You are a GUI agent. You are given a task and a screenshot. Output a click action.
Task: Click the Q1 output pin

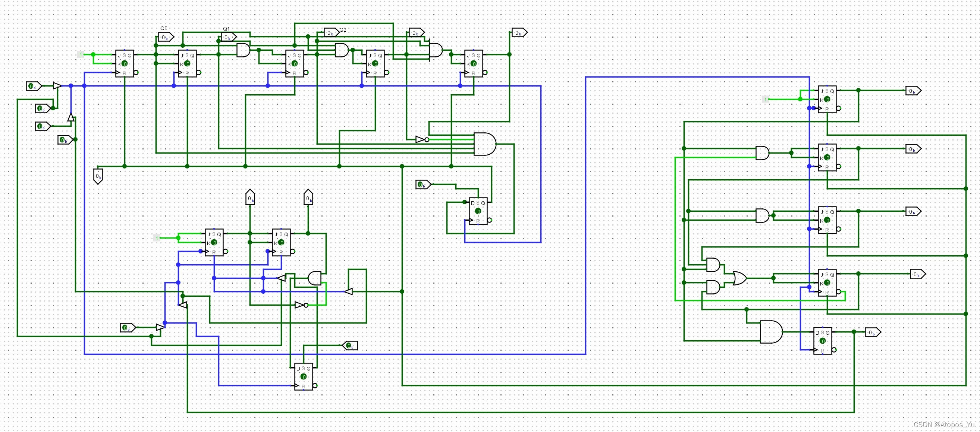coord(229,37)
